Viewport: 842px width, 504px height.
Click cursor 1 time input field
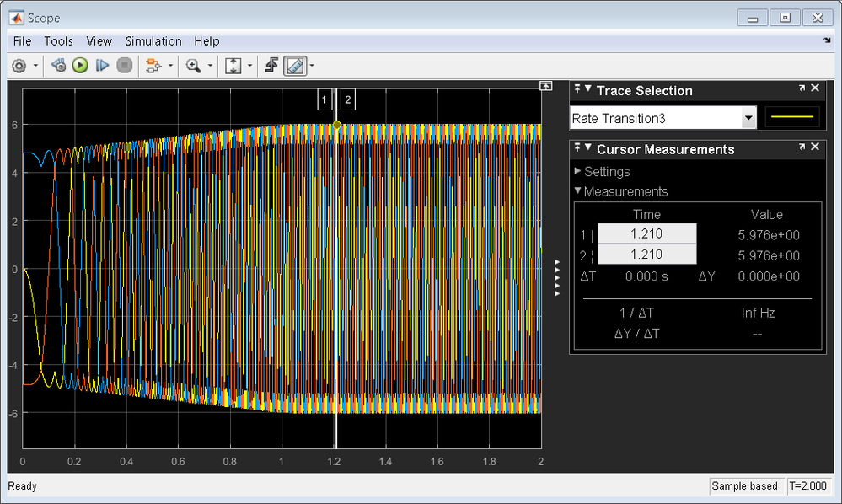[x=646, y=234]
